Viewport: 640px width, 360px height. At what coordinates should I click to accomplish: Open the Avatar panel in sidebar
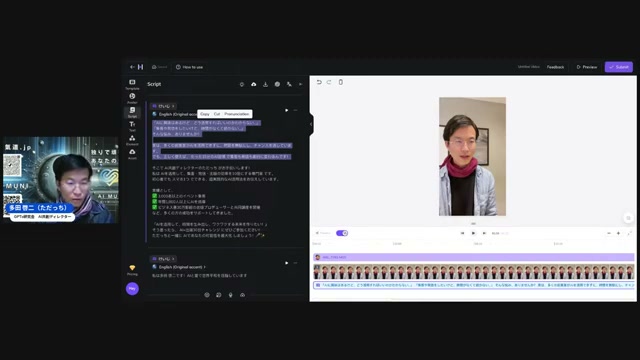(132, 98)
